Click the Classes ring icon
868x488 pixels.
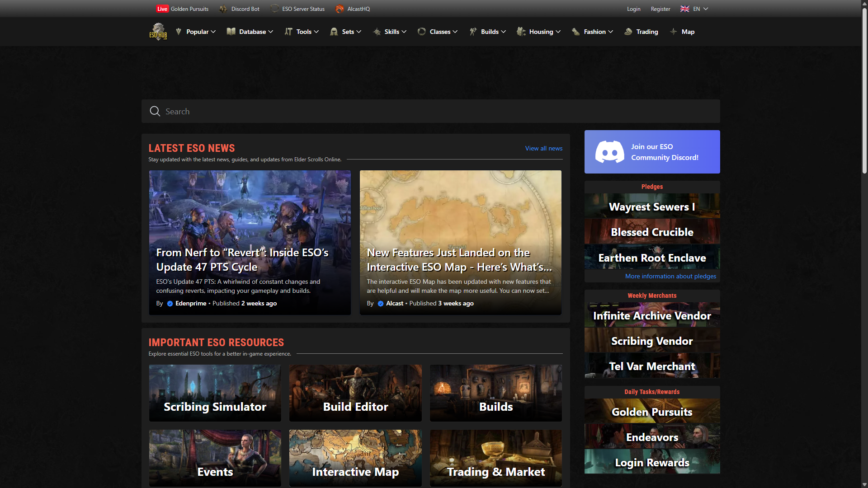[422, 32]
